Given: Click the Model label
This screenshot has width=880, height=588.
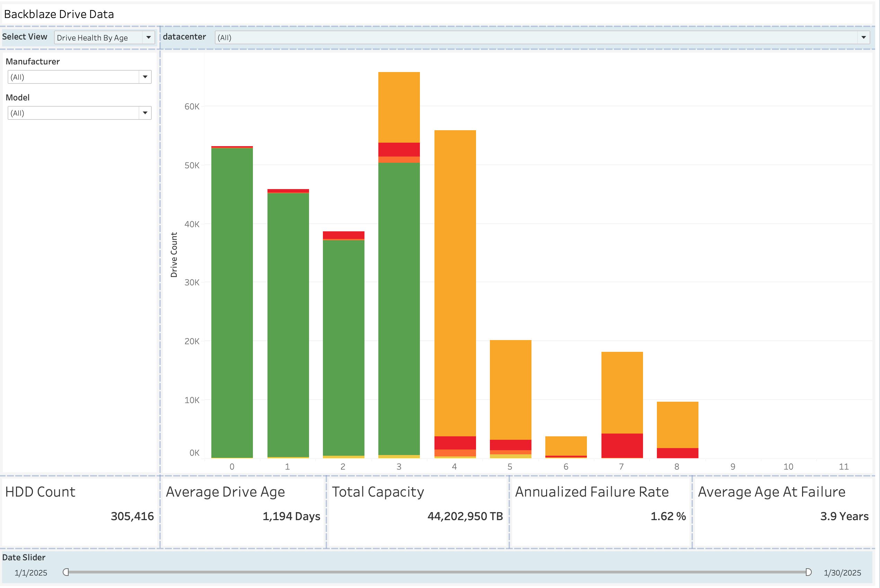Looking at the screenshot, I should tap(18, 98).
